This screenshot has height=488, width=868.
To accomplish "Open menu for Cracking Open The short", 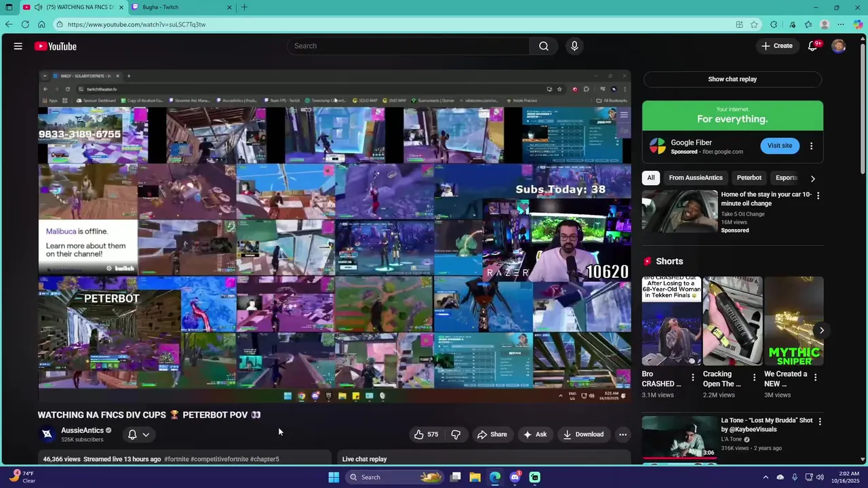I will [754, 378].
